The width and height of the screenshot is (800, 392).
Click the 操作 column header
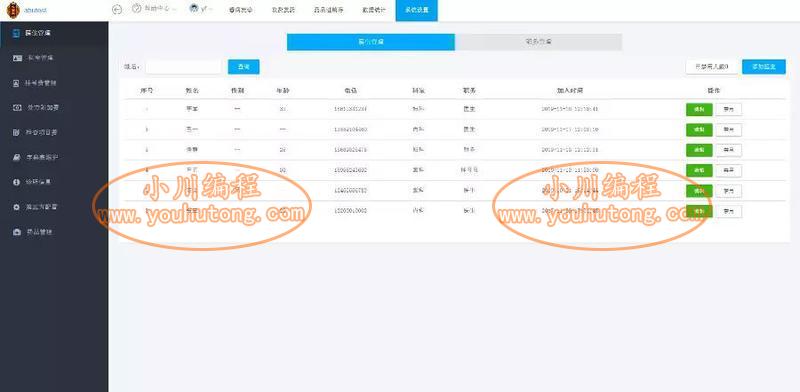coord(713,90)
